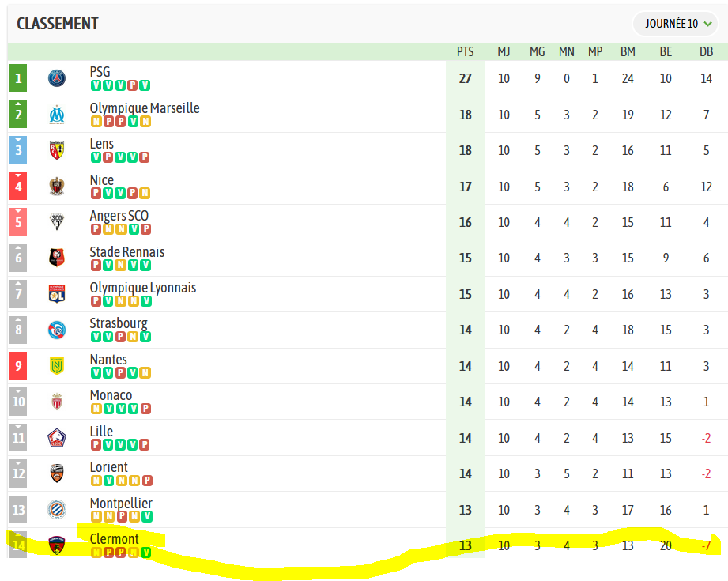This screenshot has width=728, height=581.
Task: Click the DB column header
Action: click(706, 51)
